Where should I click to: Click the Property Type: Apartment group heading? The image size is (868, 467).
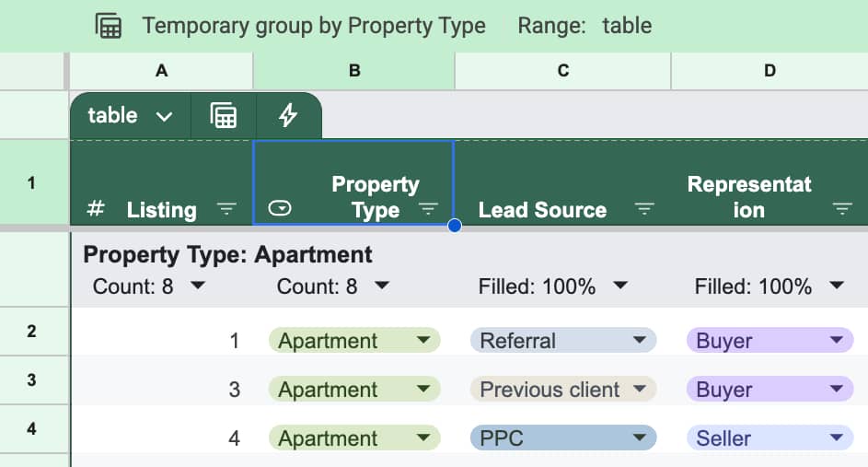[227, 254]
